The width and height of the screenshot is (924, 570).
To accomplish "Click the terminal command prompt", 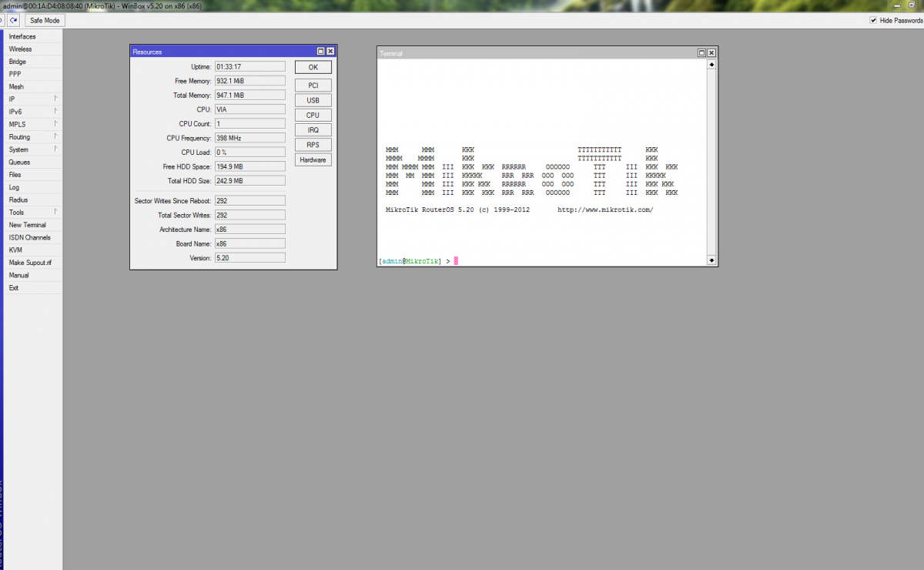I will 539,261.
